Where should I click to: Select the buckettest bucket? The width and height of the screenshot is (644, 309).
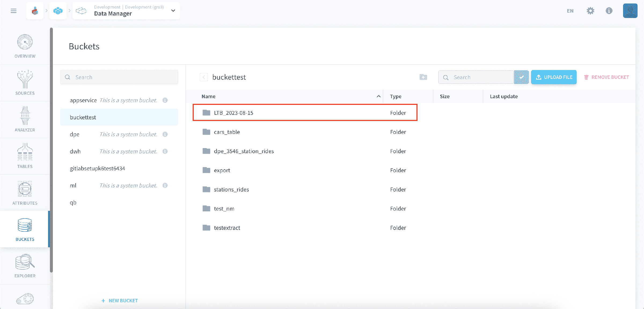119,117
